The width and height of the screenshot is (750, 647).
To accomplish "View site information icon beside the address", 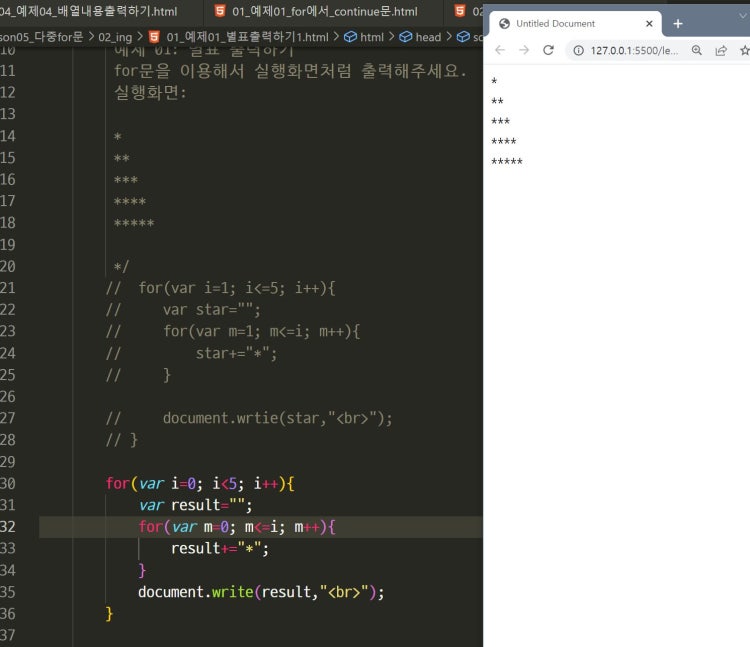I will pyautogui.click(x=578, y=50).
